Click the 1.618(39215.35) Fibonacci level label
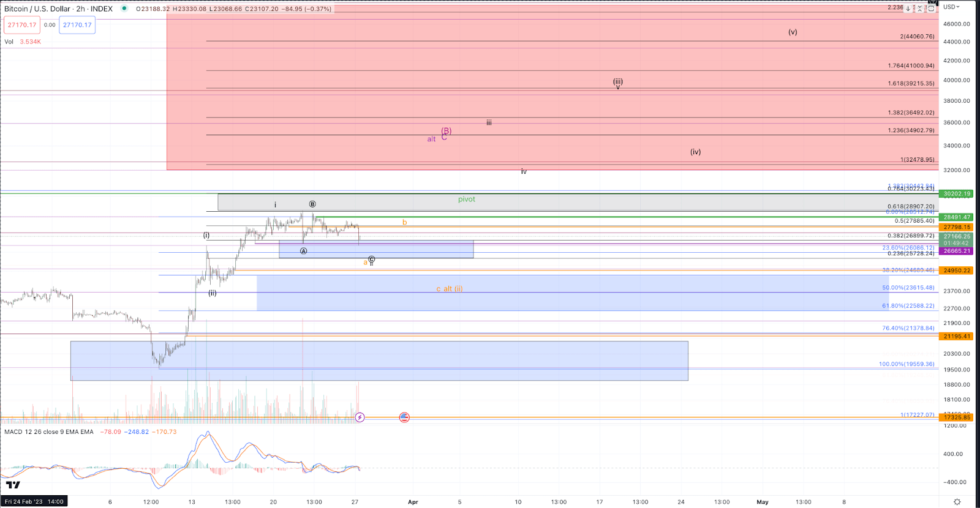This screenshot has width=980, height=508. (911, 83)
